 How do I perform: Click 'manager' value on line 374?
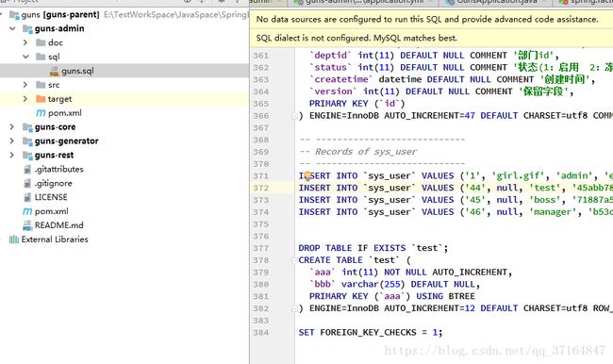[x=555, y=212]
